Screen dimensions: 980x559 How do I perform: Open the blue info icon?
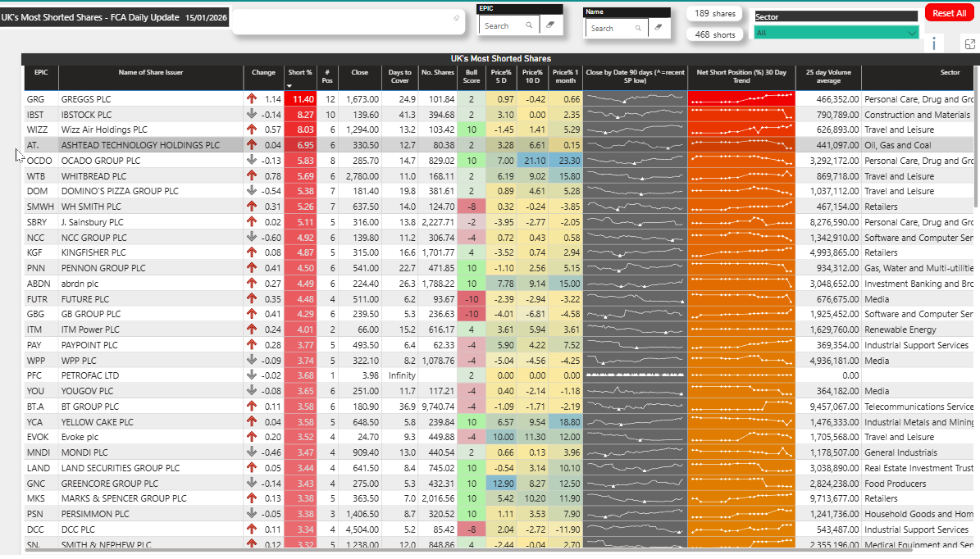[x=934, y=43]
